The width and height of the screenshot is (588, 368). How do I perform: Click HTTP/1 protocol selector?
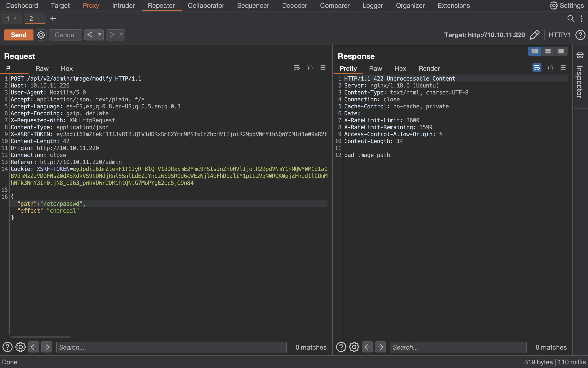click(x=559, y=35)
